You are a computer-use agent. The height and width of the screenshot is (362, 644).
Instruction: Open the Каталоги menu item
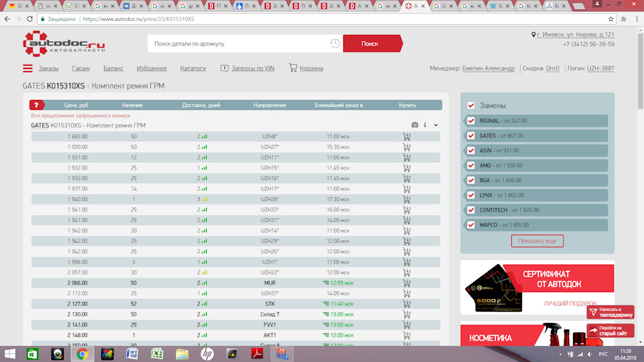(x=193, y=68)
